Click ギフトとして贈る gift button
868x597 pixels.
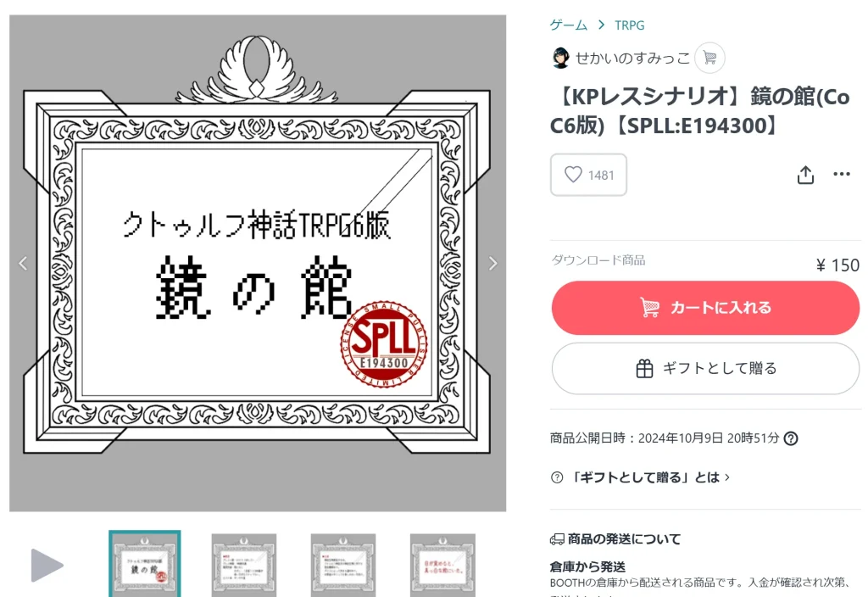click(705, 369)
